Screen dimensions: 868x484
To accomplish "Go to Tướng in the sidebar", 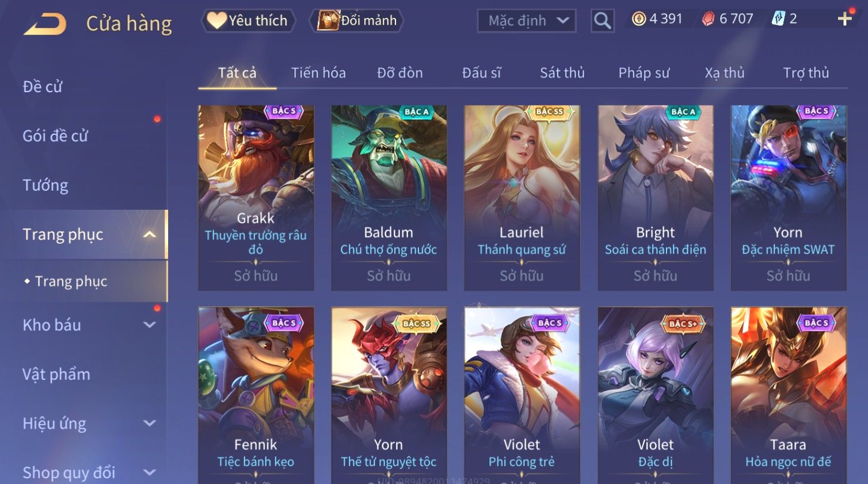I will tap(45, 185).
